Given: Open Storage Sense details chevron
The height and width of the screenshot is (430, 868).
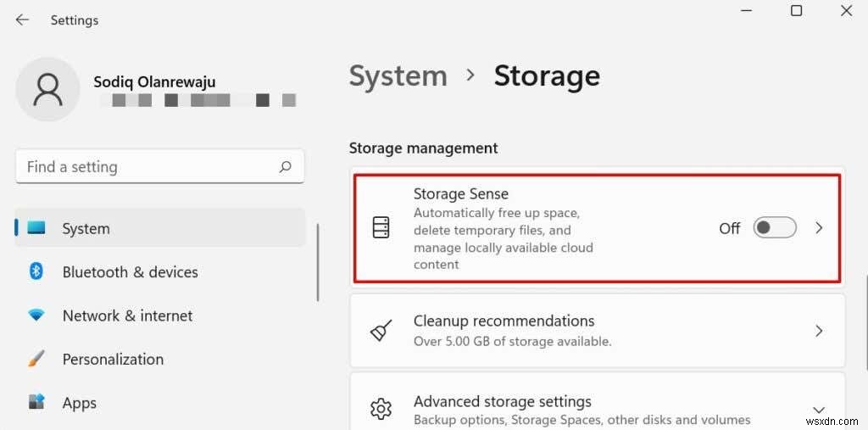Looking at the screenshot, I should [x=819, y=228].
